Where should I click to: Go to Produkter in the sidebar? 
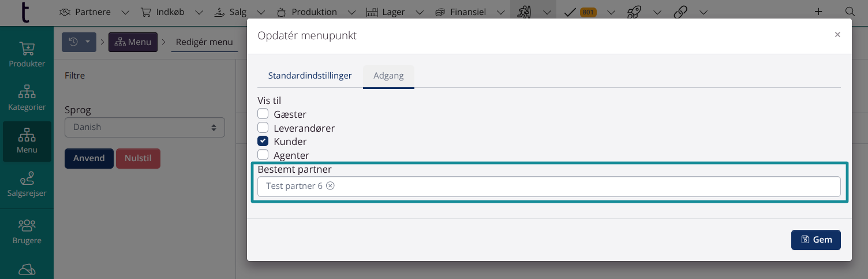pos(27,54)
